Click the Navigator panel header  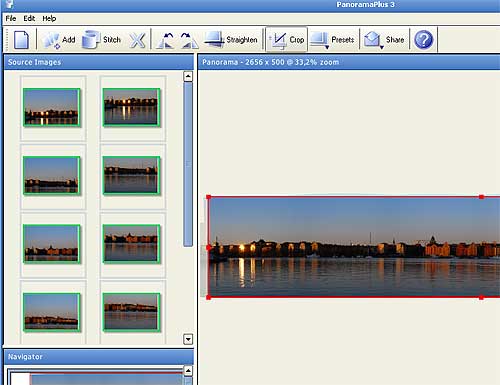pos(99,357)
